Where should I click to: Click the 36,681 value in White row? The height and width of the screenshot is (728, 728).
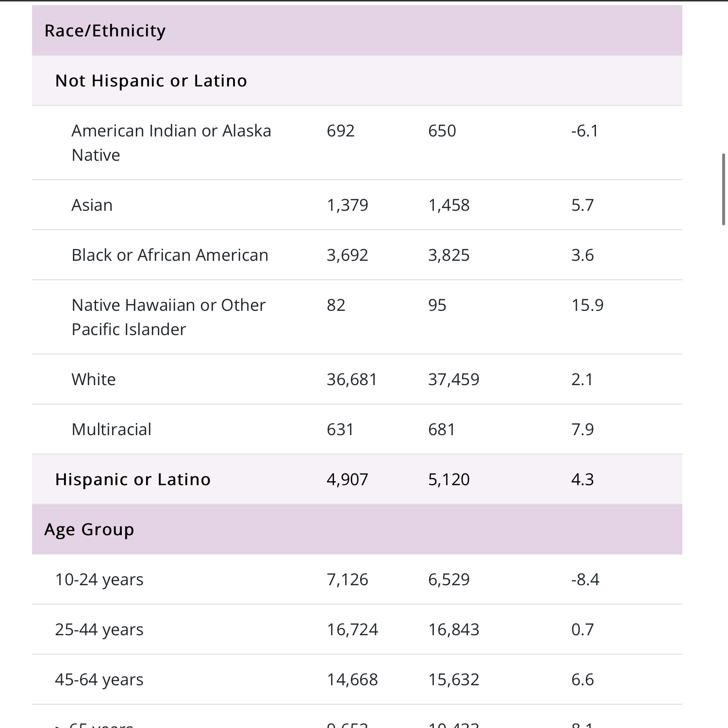point(352,379)
